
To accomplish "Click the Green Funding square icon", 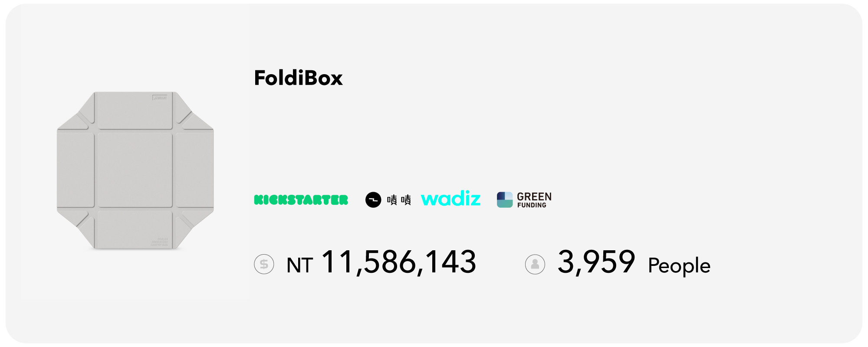I will 505,200.
